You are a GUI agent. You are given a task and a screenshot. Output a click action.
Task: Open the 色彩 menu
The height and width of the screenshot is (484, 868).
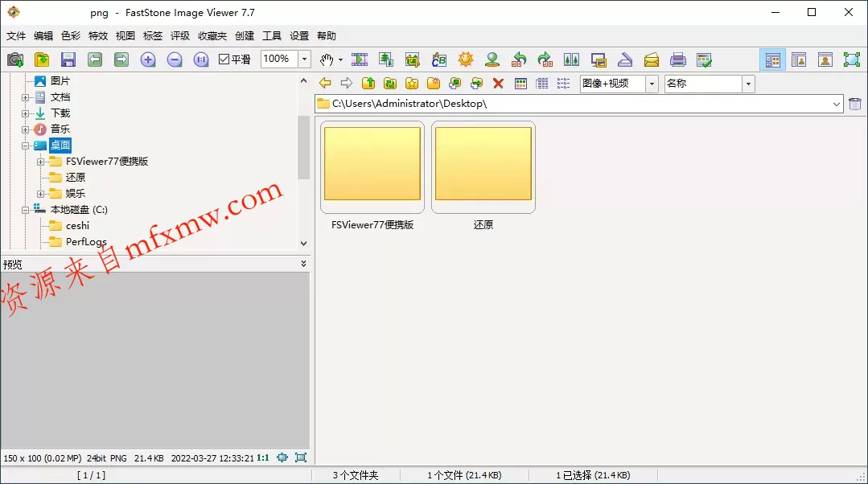tap(71, 36)
